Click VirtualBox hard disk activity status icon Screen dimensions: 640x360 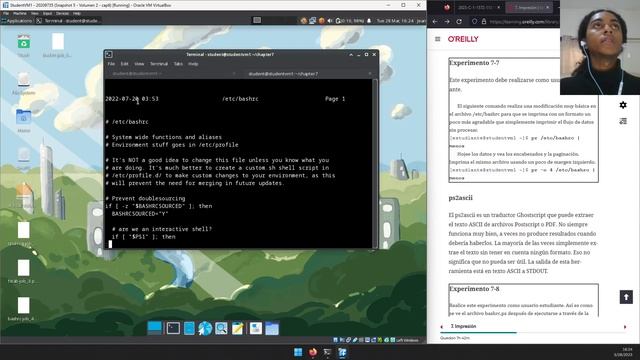point(336,340)
